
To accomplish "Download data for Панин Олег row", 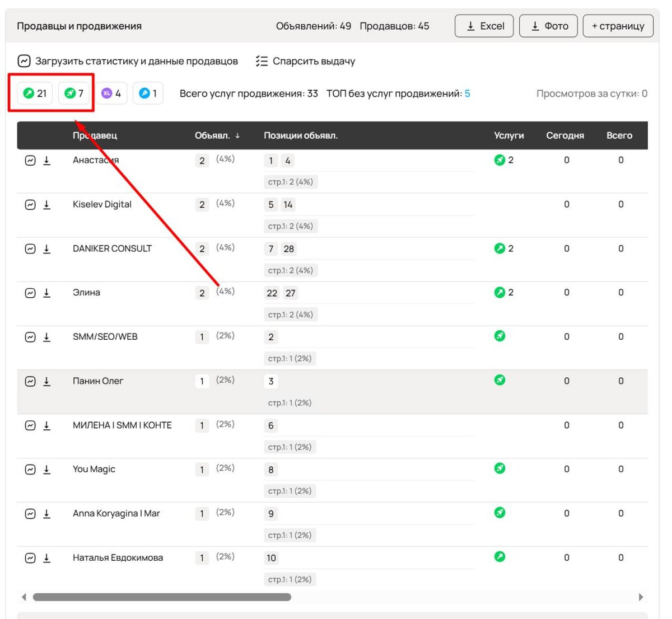I will 46,382.
